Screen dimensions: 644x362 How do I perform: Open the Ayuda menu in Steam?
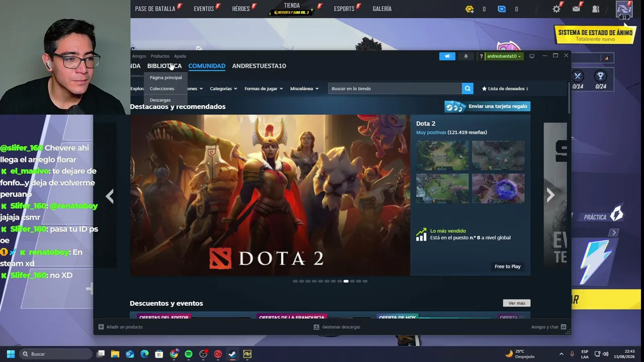click(180, 56)
